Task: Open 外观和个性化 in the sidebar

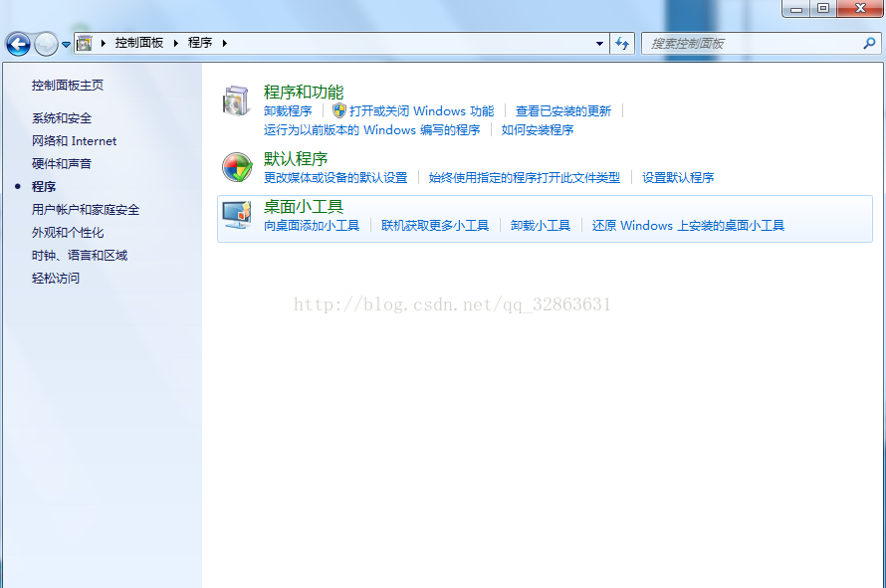Action: [68, 232]
